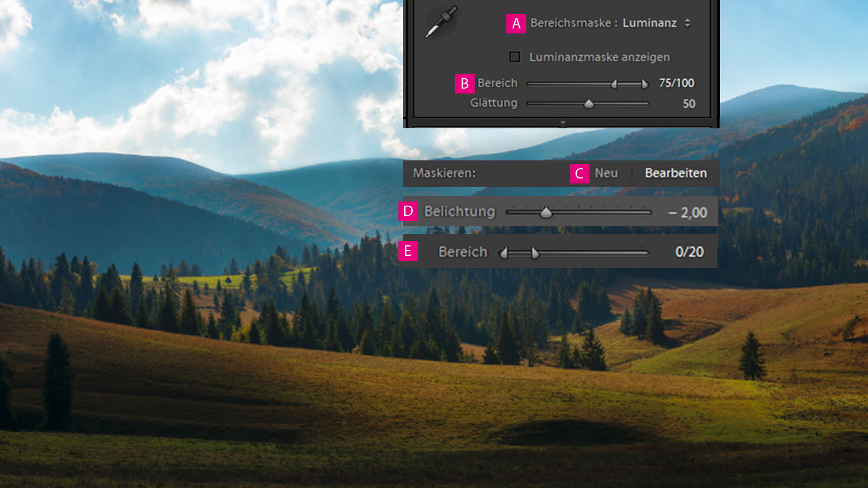
Task: Click the pink B marker label
Action: coord(464,84)
